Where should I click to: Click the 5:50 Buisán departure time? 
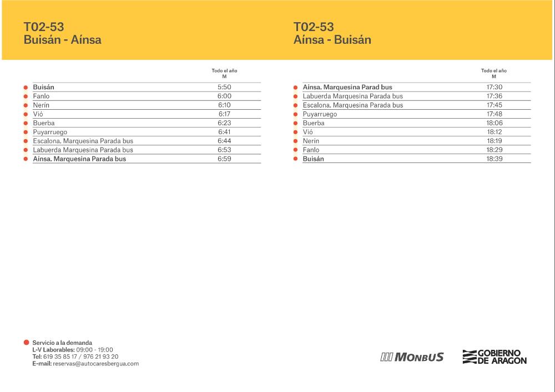(x=224, y=87)
